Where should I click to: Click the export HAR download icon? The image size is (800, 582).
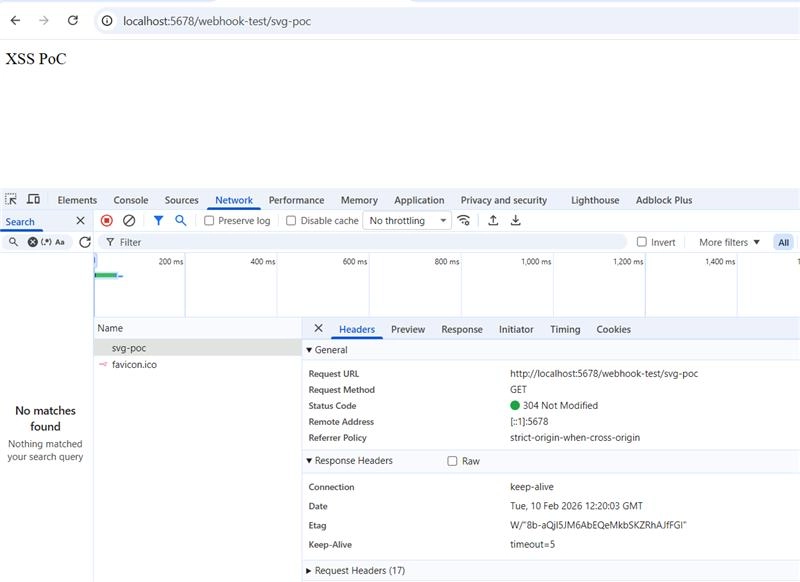coord(515,220)
